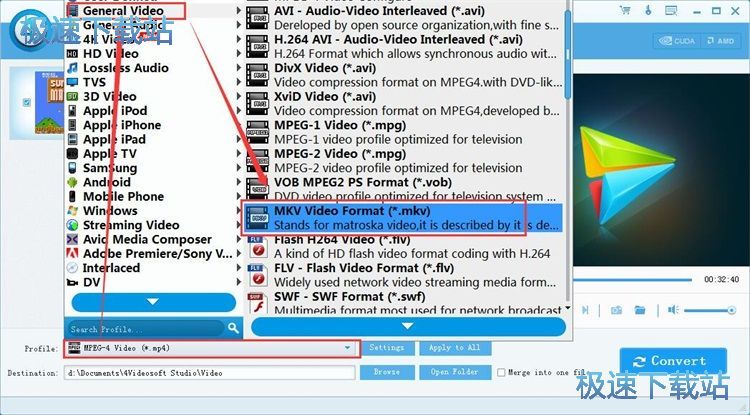Click the shopping cart icon in title bar

click(x=625, y=11)
